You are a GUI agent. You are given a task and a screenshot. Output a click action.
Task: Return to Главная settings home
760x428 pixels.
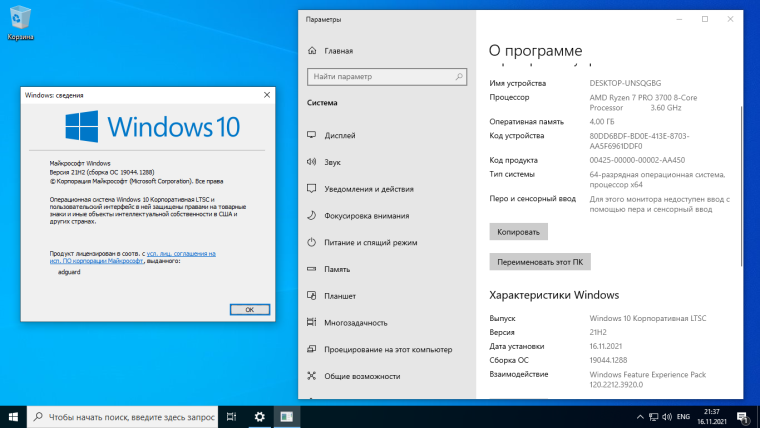(x=339, y=51)
